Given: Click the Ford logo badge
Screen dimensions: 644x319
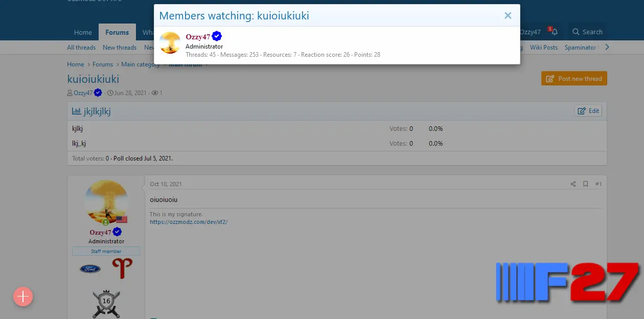Looking at the screenshot, I should tap(90, 268).
